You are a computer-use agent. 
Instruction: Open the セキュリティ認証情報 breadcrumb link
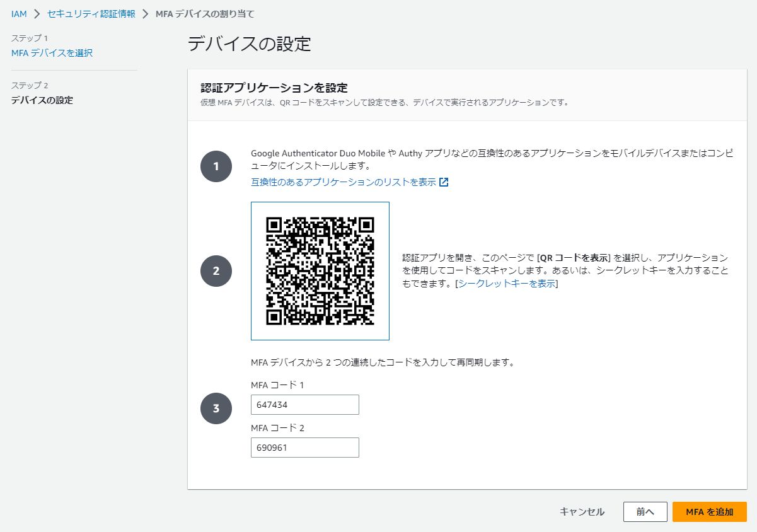click(91, 14)
